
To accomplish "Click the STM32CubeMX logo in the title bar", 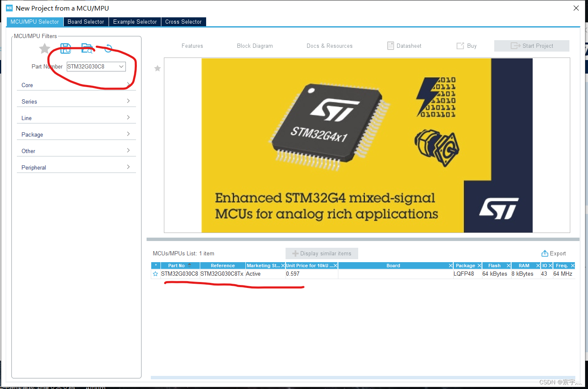I will [9, 8].
